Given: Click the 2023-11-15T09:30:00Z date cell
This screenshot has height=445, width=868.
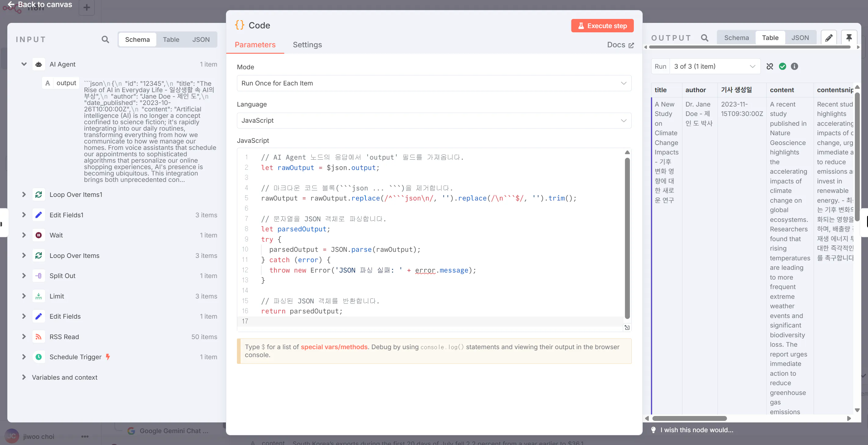Looking at the screenshot, I should (742, 109).
